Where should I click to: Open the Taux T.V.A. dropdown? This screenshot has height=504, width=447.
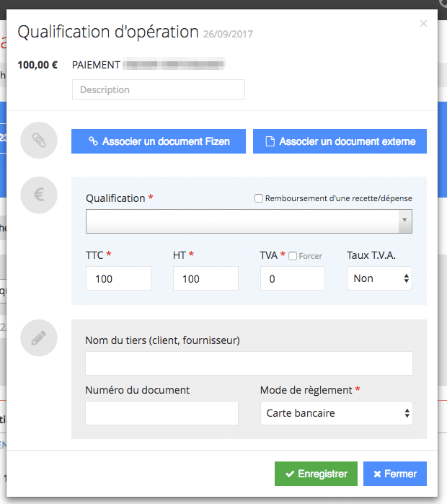[379, 278]
